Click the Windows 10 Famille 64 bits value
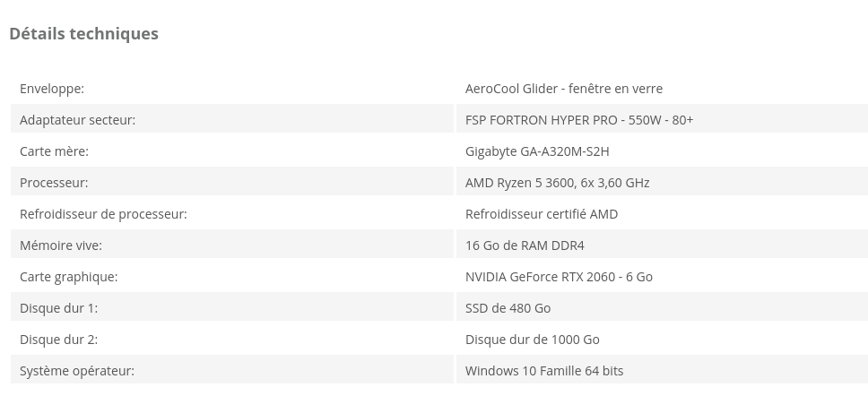Viewport: 868px width, 396px height. pos(544,371)
